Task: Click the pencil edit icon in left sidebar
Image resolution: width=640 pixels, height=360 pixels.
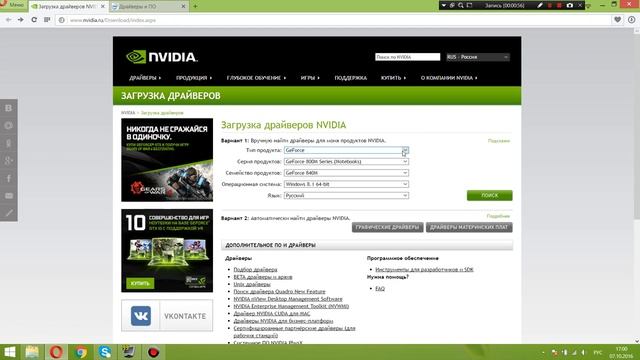Action: click(x=9, y=213)
